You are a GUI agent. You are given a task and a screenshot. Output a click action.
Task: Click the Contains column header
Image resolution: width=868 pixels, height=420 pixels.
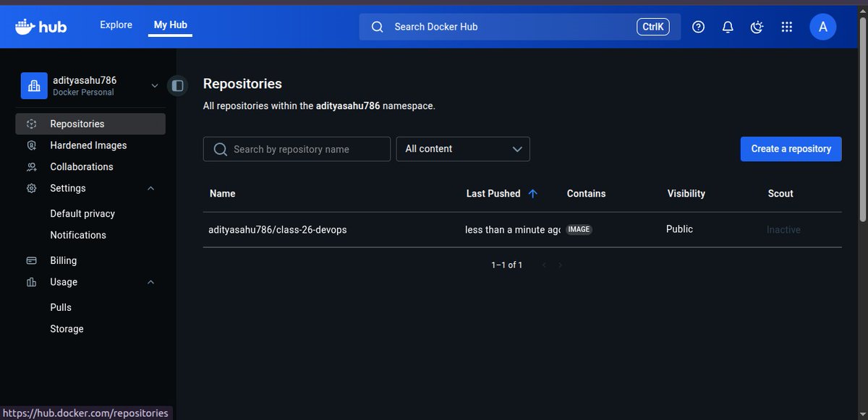(586, 194)
